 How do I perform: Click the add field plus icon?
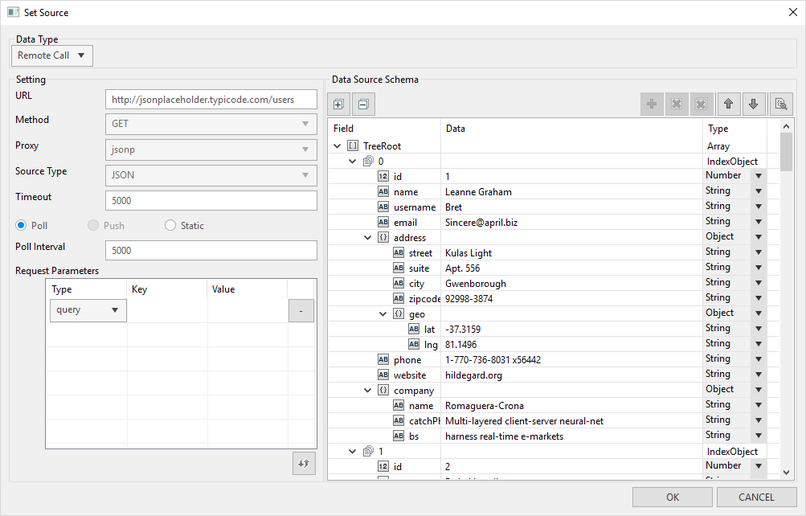(x=652, y=104)
